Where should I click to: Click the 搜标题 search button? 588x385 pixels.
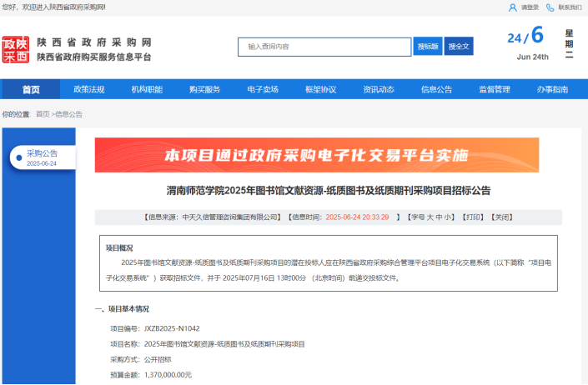(429, 46)
